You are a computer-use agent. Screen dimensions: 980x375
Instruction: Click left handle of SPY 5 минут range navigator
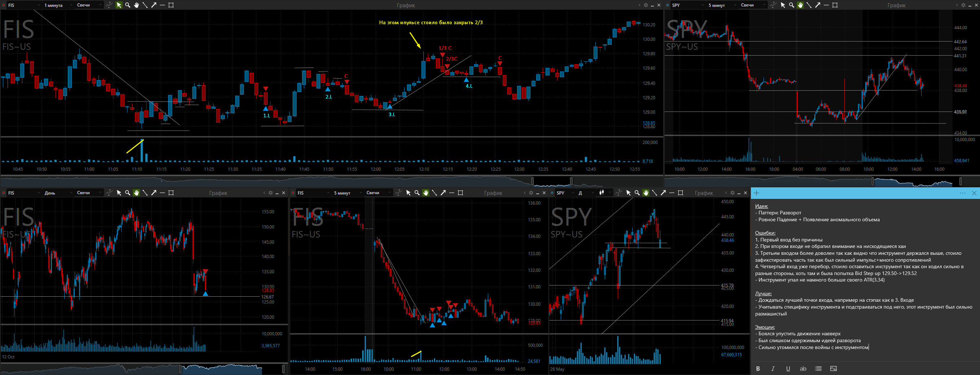click(873, 181)
